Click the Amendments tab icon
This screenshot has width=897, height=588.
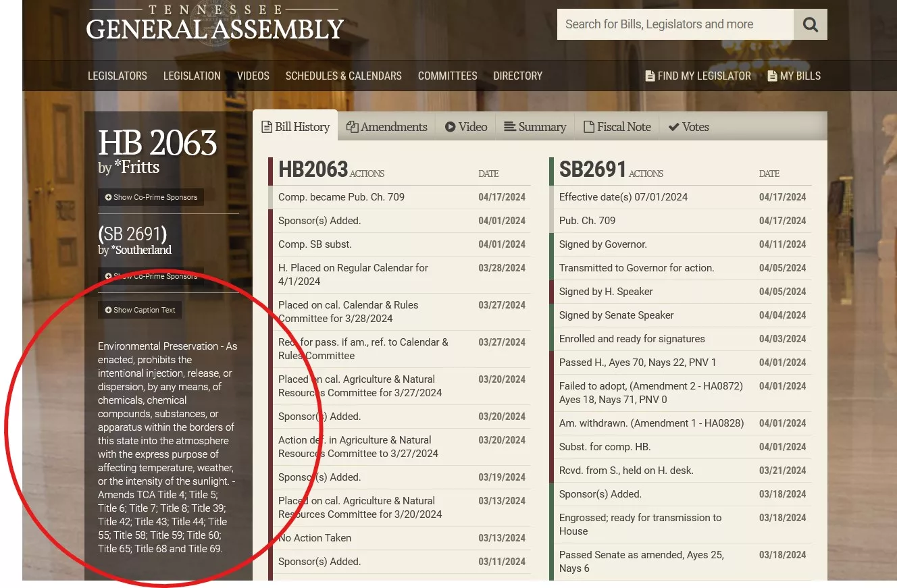(x=352, y=127)
